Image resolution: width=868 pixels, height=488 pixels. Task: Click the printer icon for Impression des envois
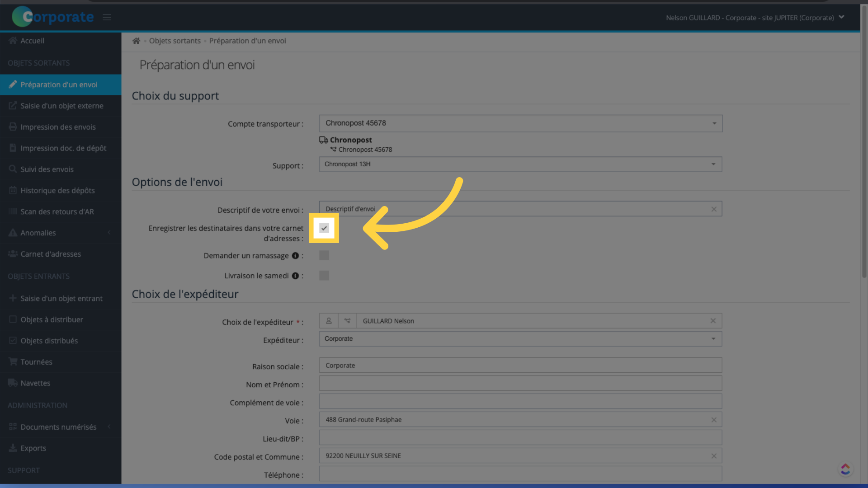pos(13,127)
